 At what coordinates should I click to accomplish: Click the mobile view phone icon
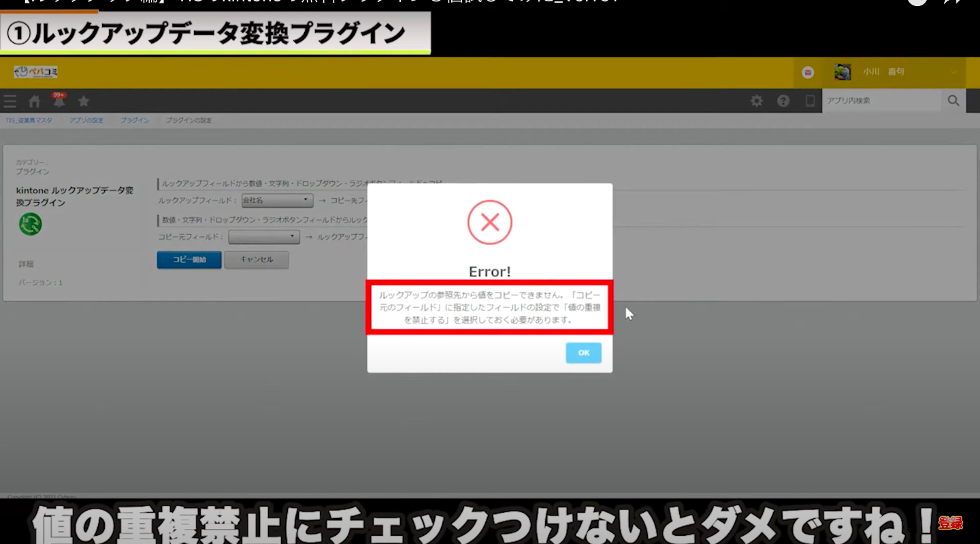click(810, 101)
